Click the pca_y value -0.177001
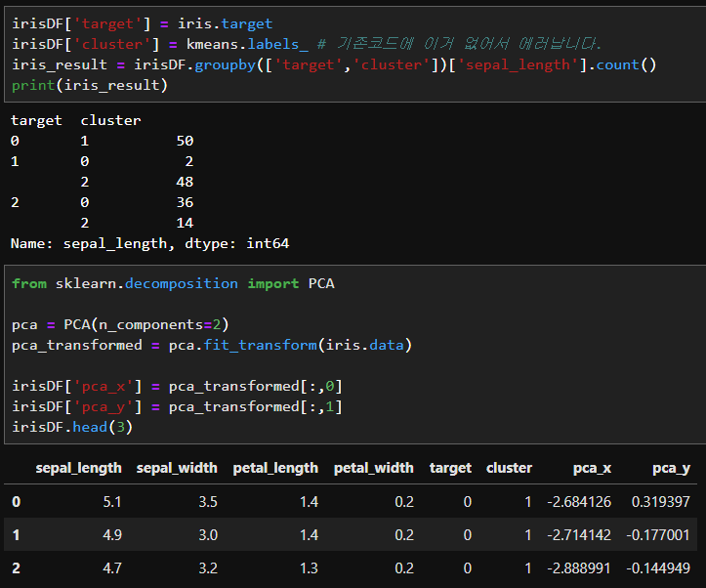The height and width of the screenshot is (588, 706). click(x=658, y=535)
